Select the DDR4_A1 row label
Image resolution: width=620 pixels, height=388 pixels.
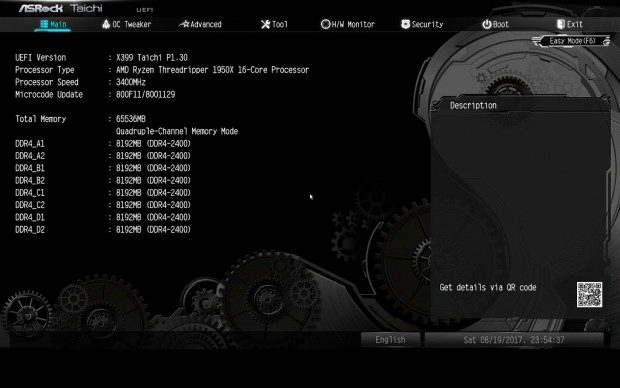[x=30, y=144]
